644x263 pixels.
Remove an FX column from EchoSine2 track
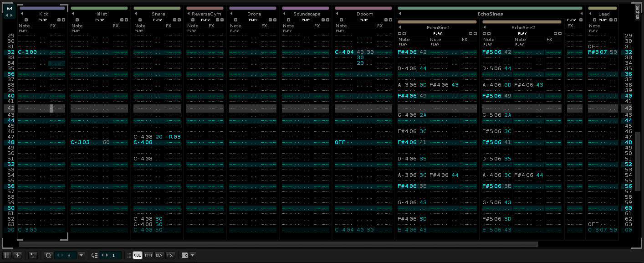[555, 33]
